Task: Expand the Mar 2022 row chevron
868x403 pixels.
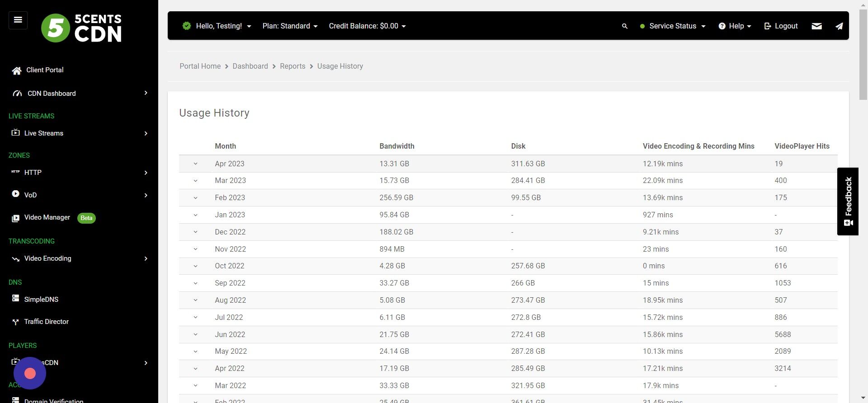Action: point(196,386)
